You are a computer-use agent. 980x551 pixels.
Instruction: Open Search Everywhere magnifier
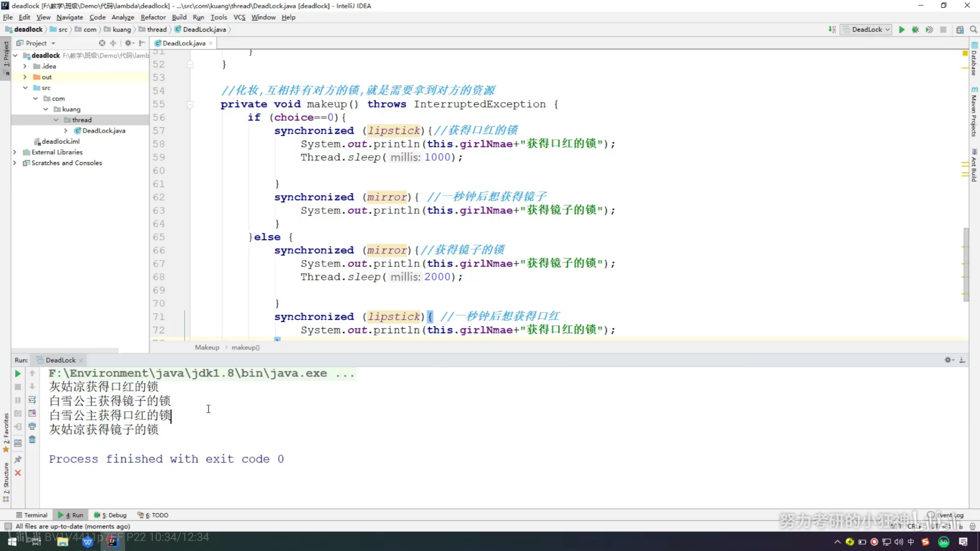click(973, 30)
